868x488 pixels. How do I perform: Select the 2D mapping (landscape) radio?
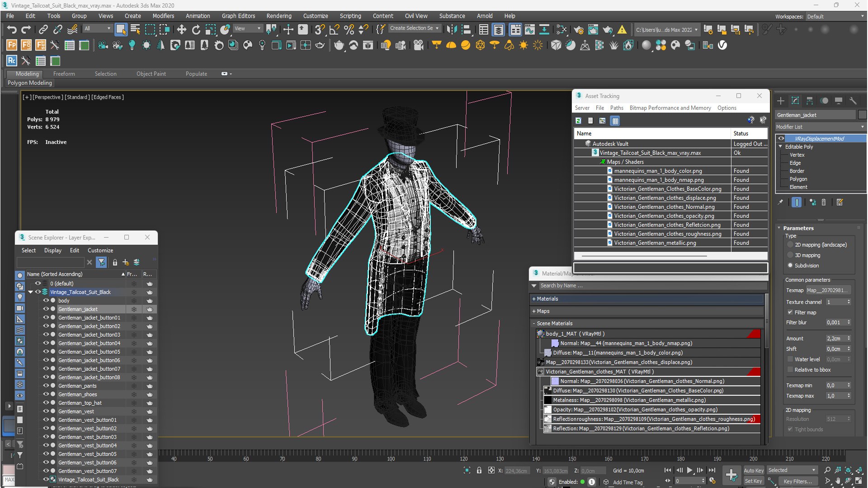coord(790,245)
